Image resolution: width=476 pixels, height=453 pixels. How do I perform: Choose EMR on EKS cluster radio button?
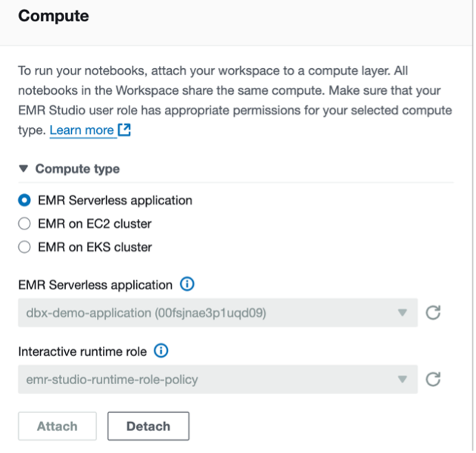point(24,247)
